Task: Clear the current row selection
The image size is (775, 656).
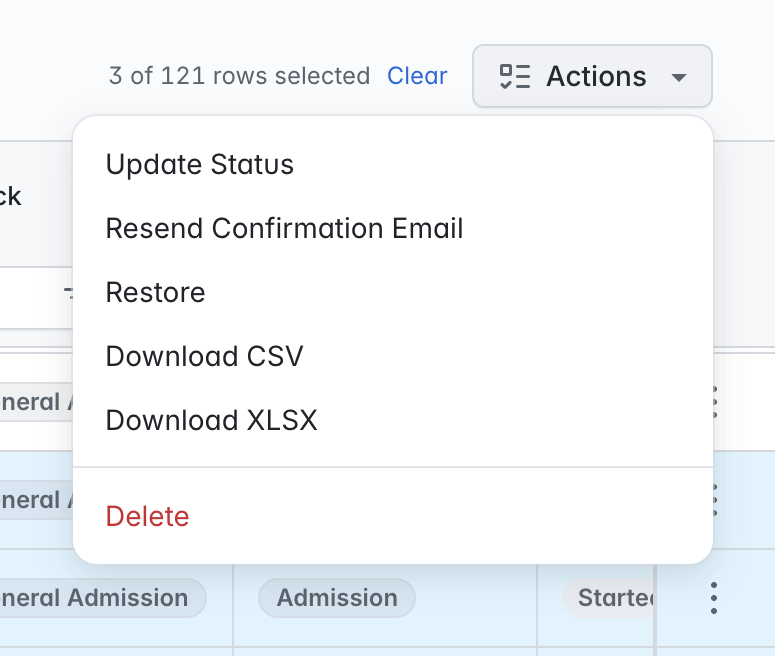Action: pyautogui.click(x=417, y=76)
